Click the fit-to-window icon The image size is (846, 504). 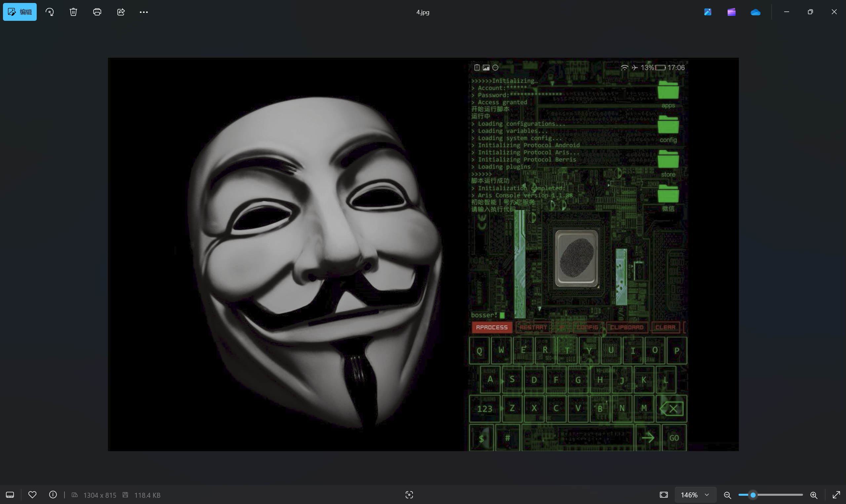(664, 495)
